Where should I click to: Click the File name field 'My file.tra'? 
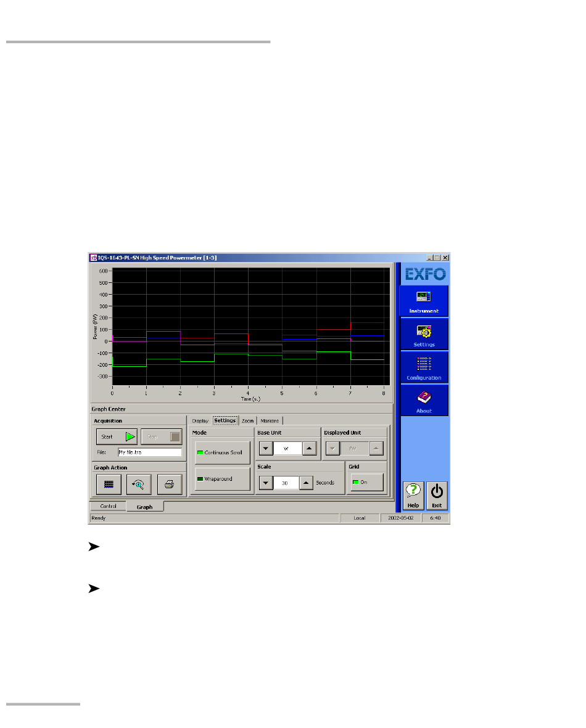point(150,452)
